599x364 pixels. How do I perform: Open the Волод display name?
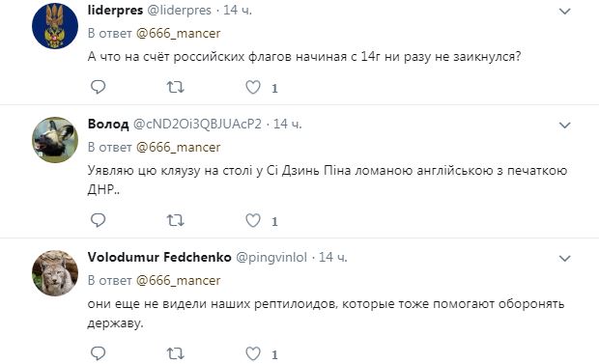coord(108,125)
